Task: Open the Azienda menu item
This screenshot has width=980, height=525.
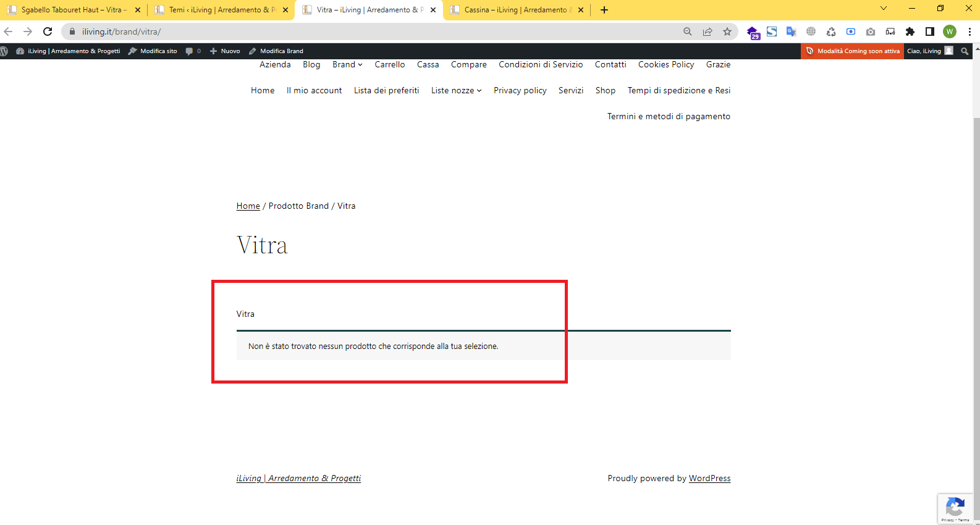Action: (275, 64)
